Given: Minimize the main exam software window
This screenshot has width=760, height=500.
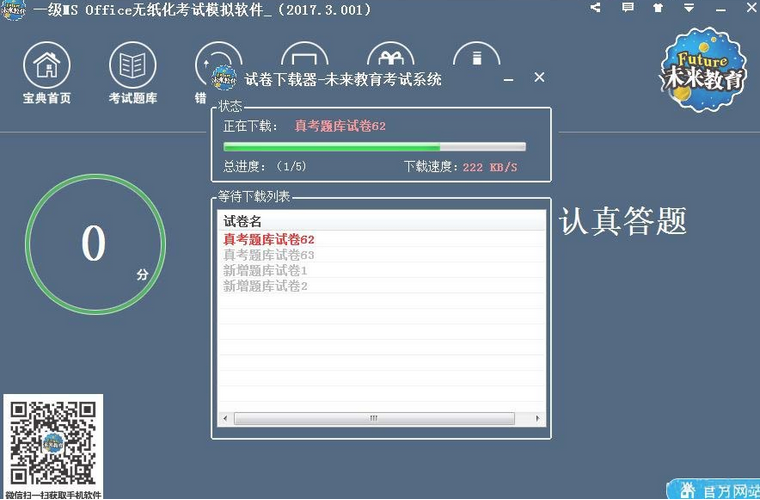Looking at the screenshot, I should (x=720, y=9).
